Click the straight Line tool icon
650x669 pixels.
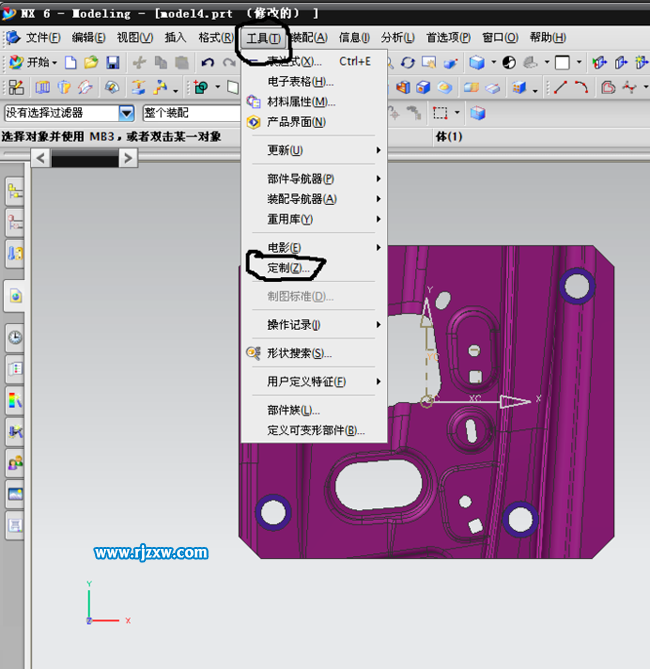pyautogui.click(x=560, y=87)
